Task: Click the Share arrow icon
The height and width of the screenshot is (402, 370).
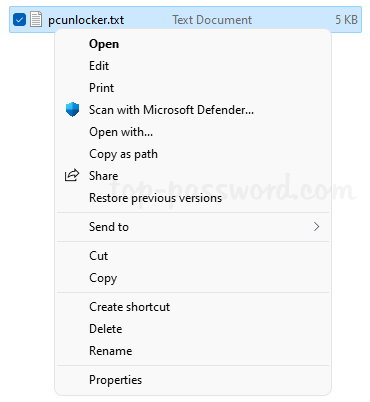Action: [x=72, y=175]
